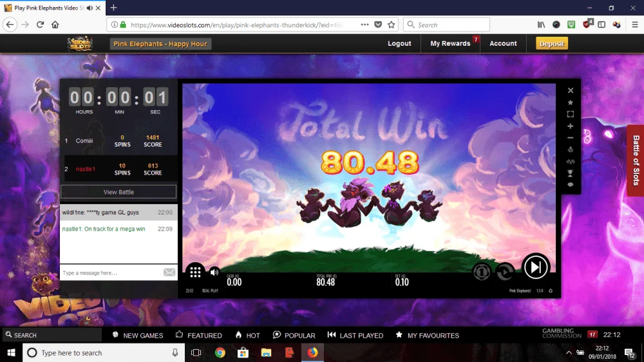This screenshot has height=362, width=644.
Task: Open the Battle of Slots side tab
Action: click(636, 160)
